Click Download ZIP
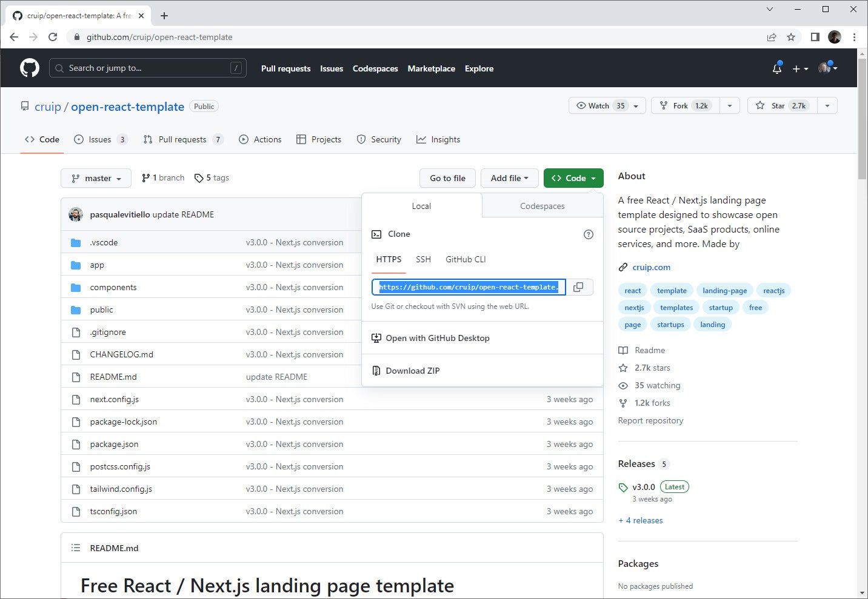The image size is (868, 599). click(x=412, y=371)
